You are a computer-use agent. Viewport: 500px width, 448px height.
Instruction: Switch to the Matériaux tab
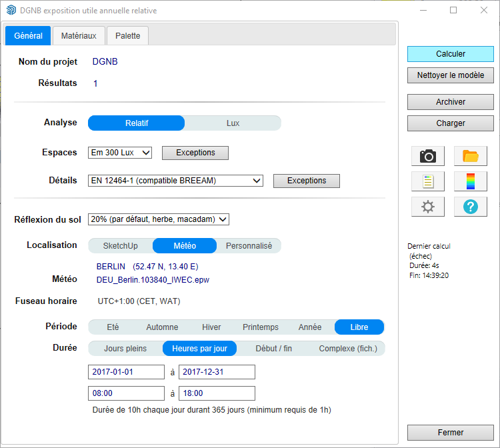click(79, 36)
